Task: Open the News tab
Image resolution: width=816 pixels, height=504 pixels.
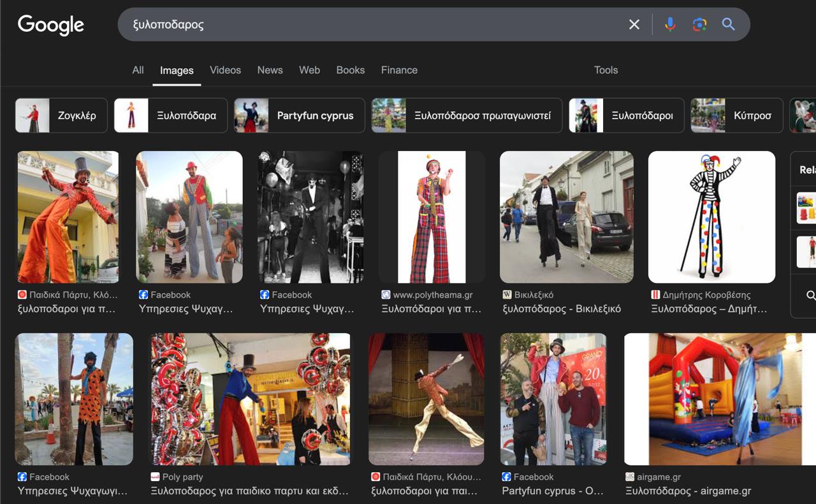Action: coord(270,70)
